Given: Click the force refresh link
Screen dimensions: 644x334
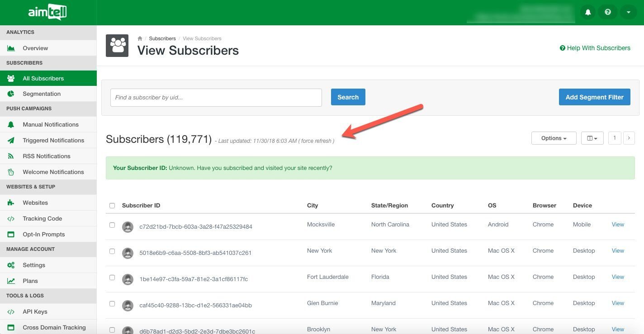Looking at the screenshot, I should click(317, 141).
